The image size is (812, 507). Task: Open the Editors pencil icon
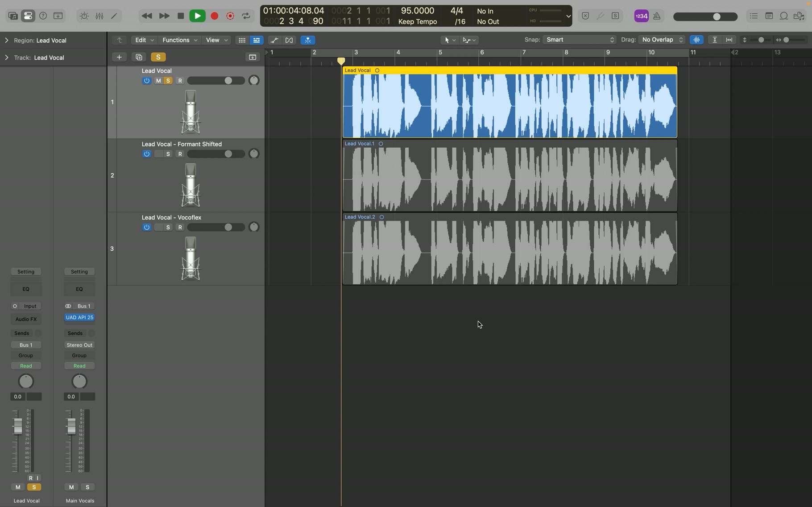coord(114,16)
